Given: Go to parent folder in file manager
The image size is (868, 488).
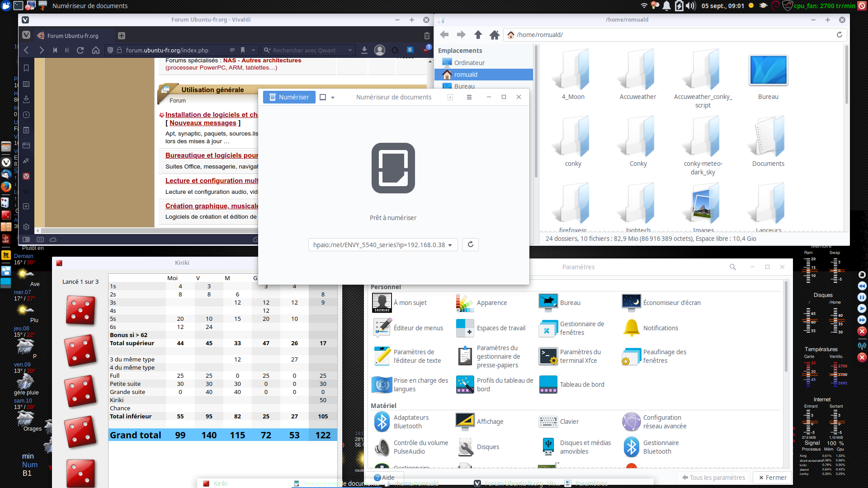Looking at the screenshot, I should pos(478,35).
